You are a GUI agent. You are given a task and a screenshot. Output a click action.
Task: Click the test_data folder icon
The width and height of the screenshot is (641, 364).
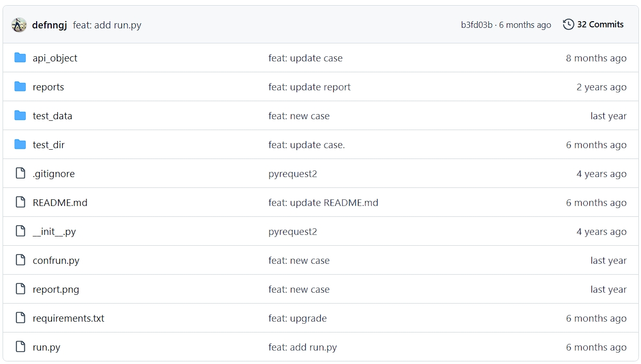tap(20, 116)
